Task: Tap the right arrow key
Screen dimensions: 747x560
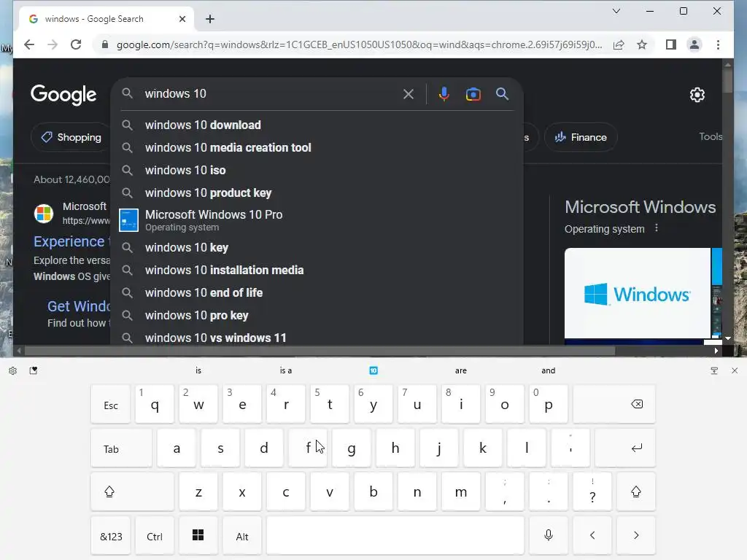Action: click(636, 536)
